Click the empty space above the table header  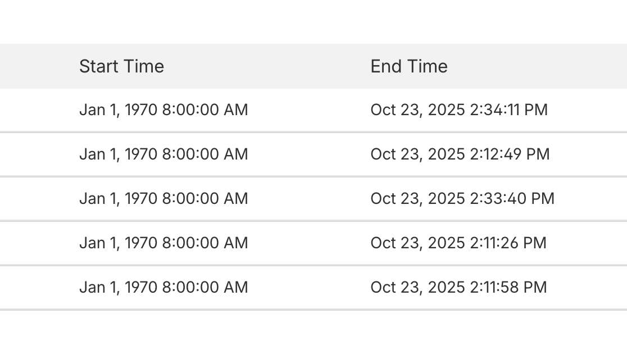point(313,21)
